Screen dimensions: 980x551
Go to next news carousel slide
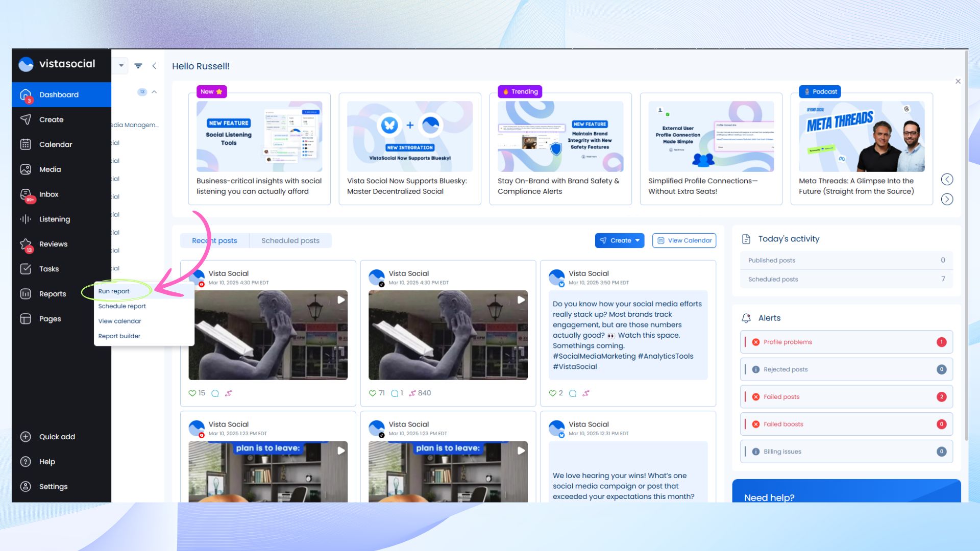tap(947, 199)
